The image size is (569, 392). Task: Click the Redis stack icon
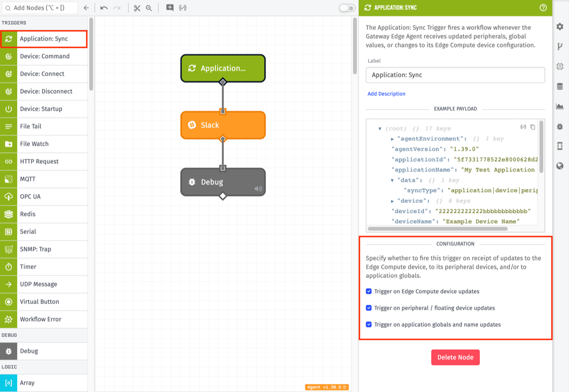tap(9, 214)
